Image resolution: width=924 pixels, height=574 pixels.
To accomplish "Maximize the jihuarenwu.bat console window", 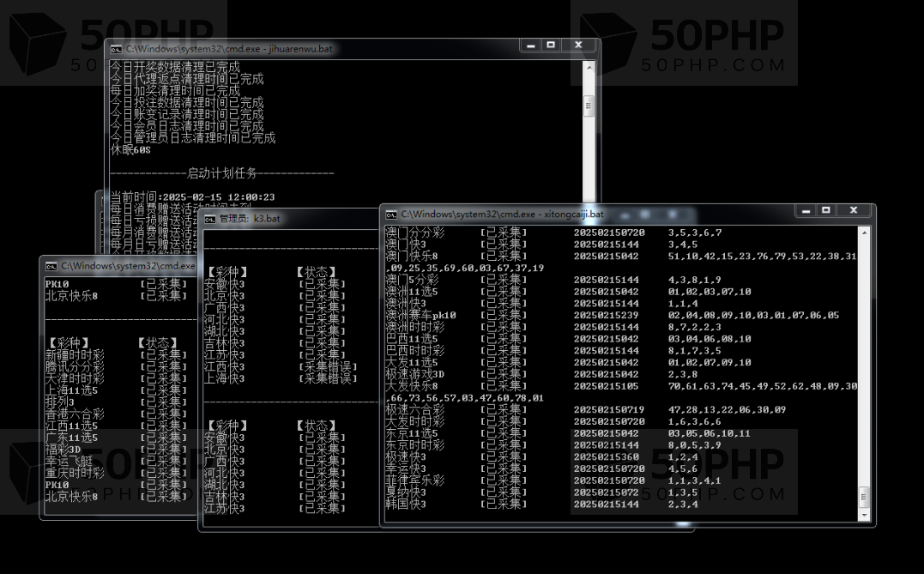I will (x=551, y=45).
